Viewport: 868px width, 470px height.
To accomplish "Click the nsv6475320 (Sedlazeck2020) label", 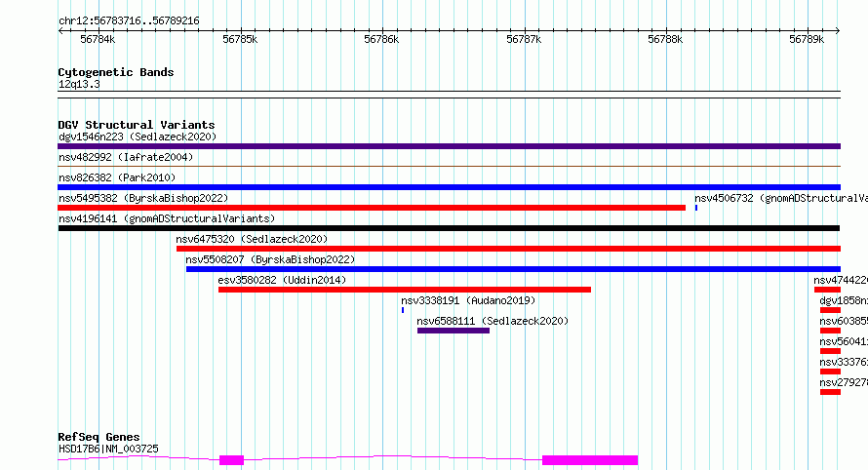I will pos(252,239).
